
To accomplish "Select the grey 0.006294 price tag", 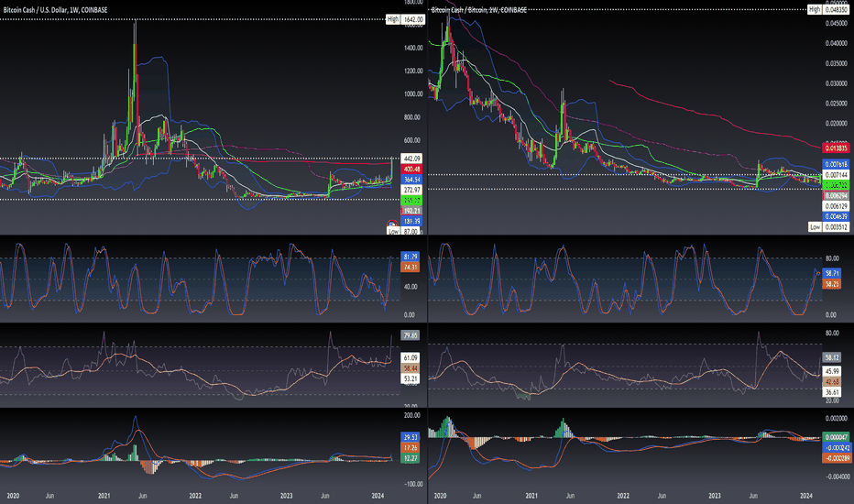I will tap(836, 195).
